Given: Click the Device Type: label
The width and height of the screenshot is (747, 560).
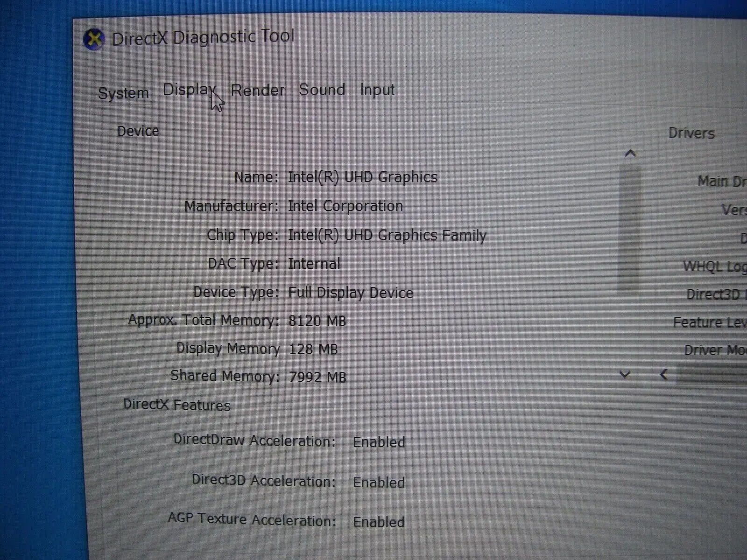Looking at the screenshot, I should tap(236, 293).
